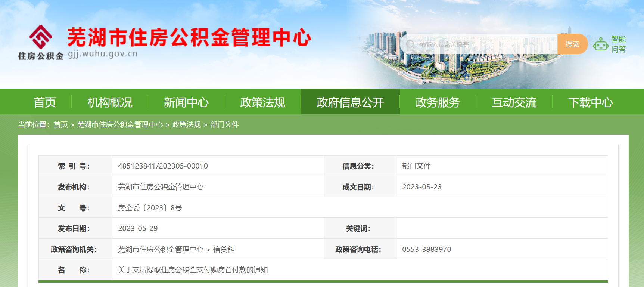
Task: Go to 政策法规 breadcrumb link
Action: pos(186,124)
